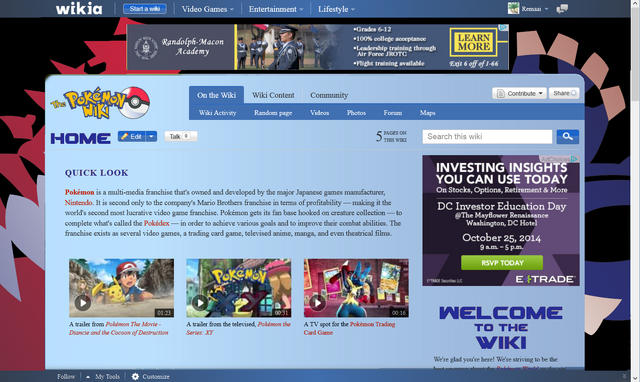Click the AdChoices icon on E*TRADE ad
640x382 pixels.
click(574, 159)
